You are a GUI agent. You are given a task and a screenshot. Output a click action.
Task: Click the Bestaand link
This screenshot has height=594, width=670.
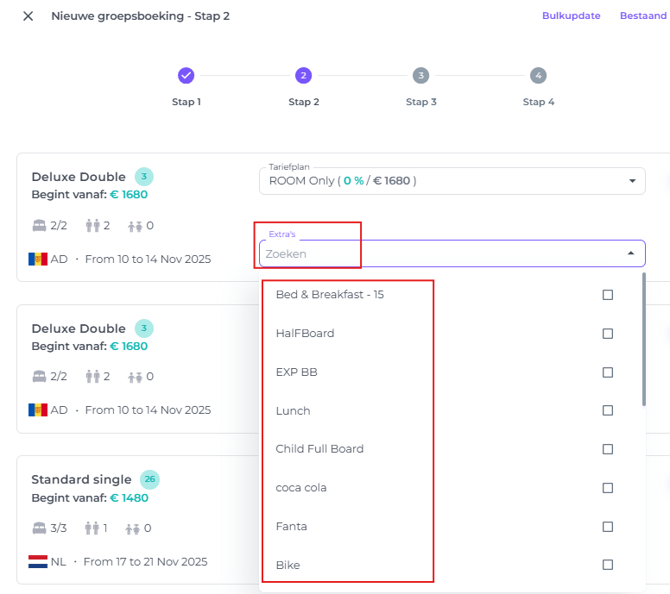[x=642, y=16]
